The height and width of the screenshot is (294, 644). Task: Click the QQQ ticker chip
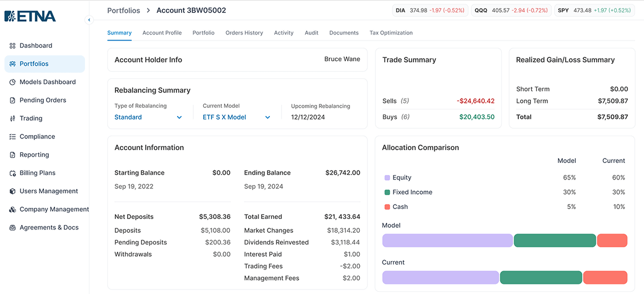[x=510, y=10]
